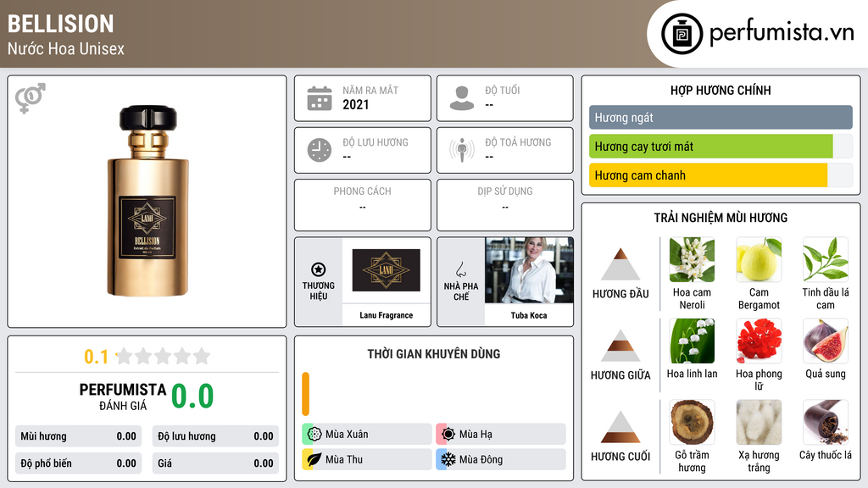
Task: Click the Thời gian khuyên dùng heading
Action: click(x=434, y=354)
